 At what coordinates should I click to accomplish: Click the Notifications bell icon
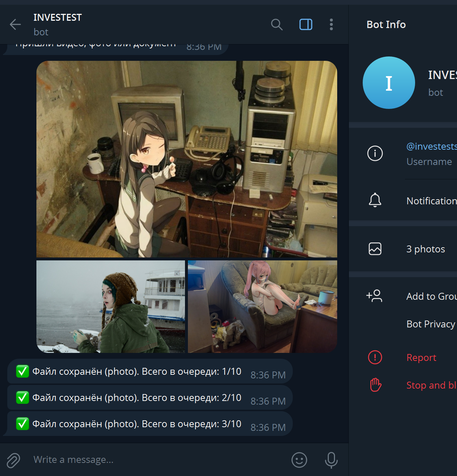pyautogui.click(x=375, y=201)
